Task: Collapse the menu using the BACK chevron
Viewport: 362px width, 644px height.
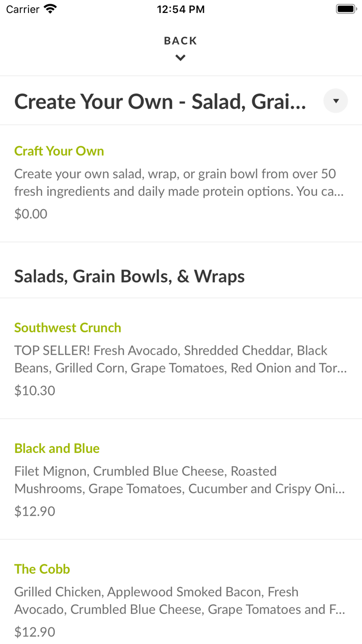Action: [180, 57]
